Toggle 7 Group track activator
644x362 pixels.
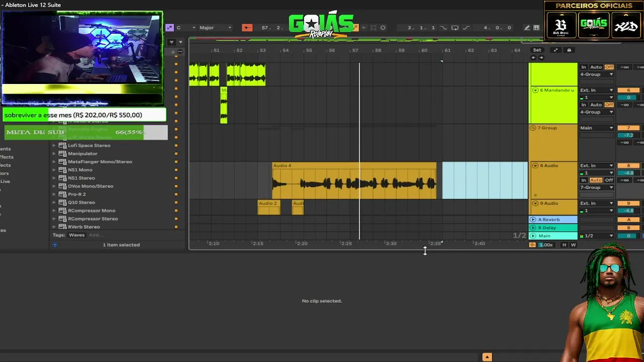[628, 128]
